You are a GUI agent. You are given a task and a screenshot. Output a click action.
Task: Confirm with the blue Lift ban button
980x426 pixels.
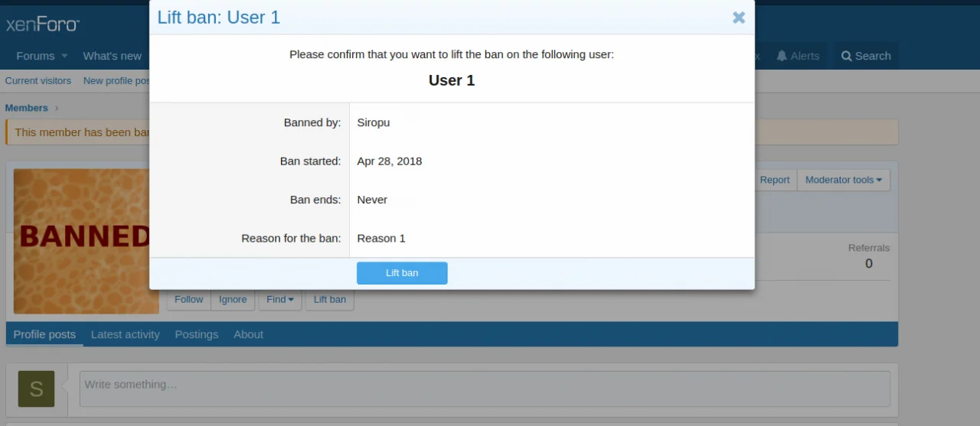click(402, 273)
